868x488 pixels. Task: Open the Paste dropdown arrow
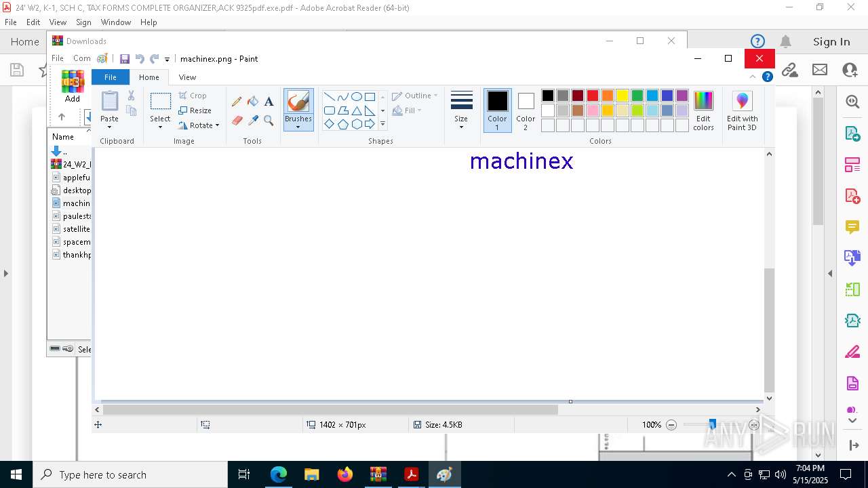coord(109,127)
